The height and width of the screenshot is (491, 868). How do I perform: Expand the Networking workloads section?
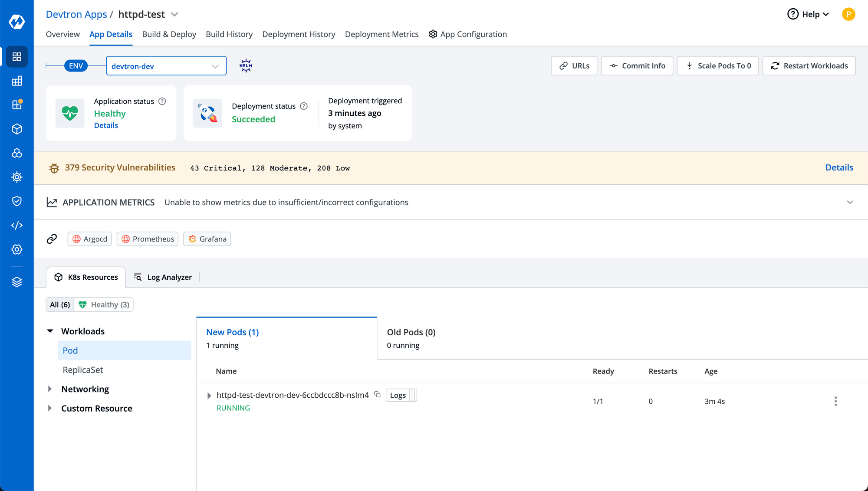(51, 389)
